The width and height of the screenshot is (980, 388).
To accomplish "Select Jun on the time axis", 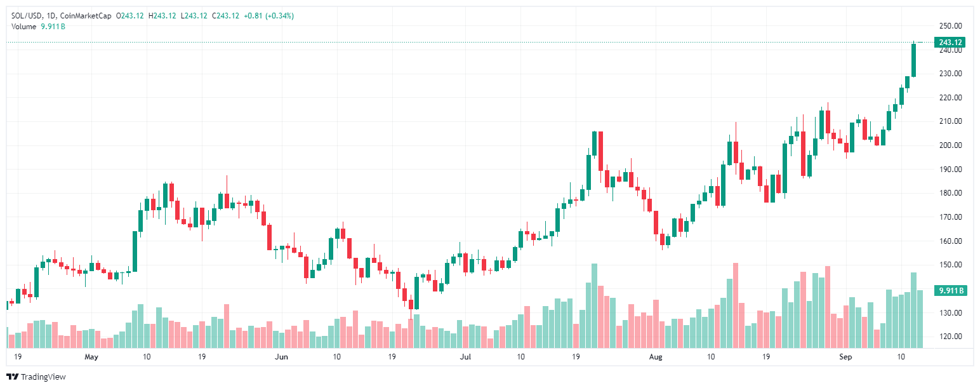I will pyautogui.click(x=281, y=357).
